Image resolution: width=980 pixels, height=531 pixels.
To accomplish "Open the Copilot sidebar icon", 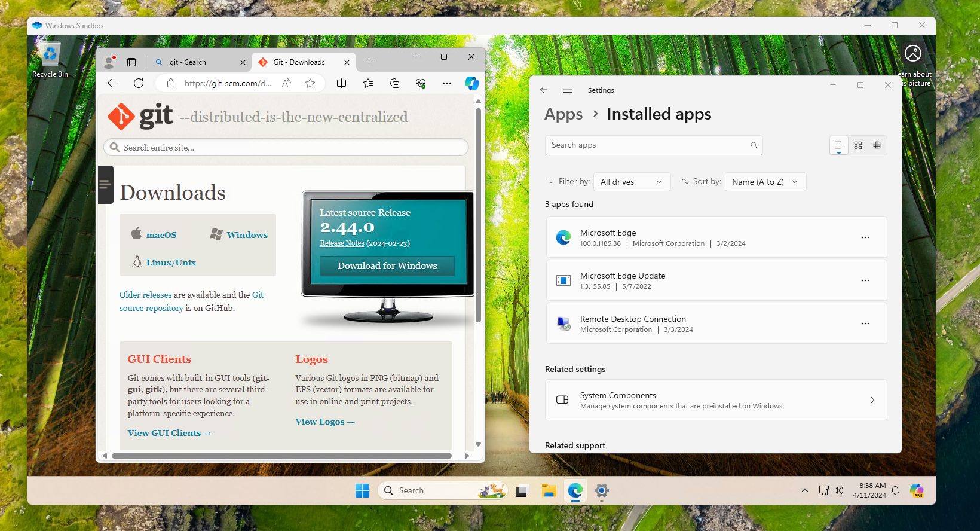I will pos(472,83).
